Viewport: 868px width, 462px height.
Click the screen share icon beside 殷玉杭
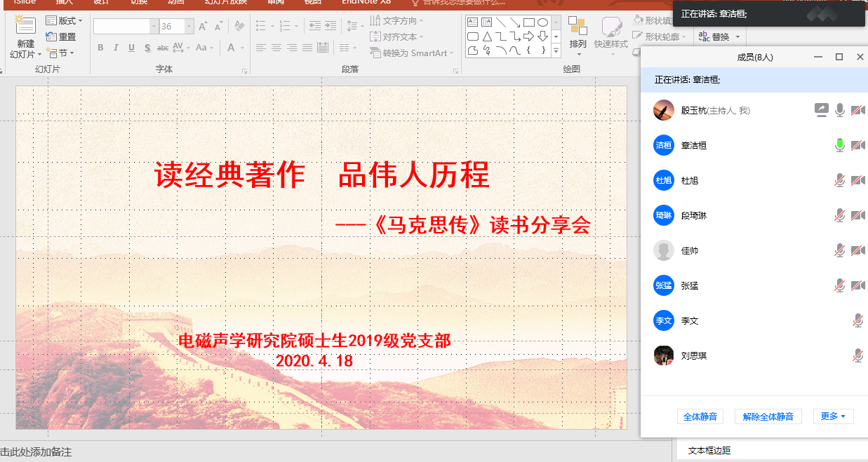point(821,110)
